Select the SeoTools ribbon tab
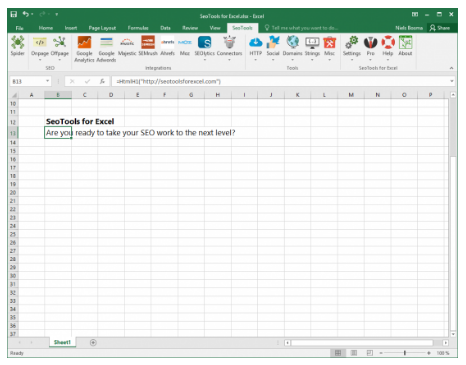This screenshot has width=466, height=365. (242, 28)
